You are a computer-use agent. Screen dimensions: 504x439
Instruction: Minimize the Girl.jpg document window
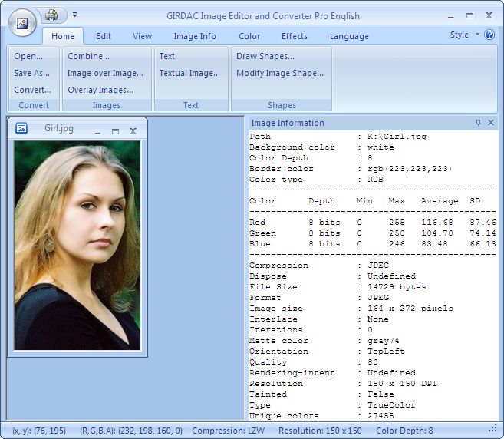click(x=97, y=131)
